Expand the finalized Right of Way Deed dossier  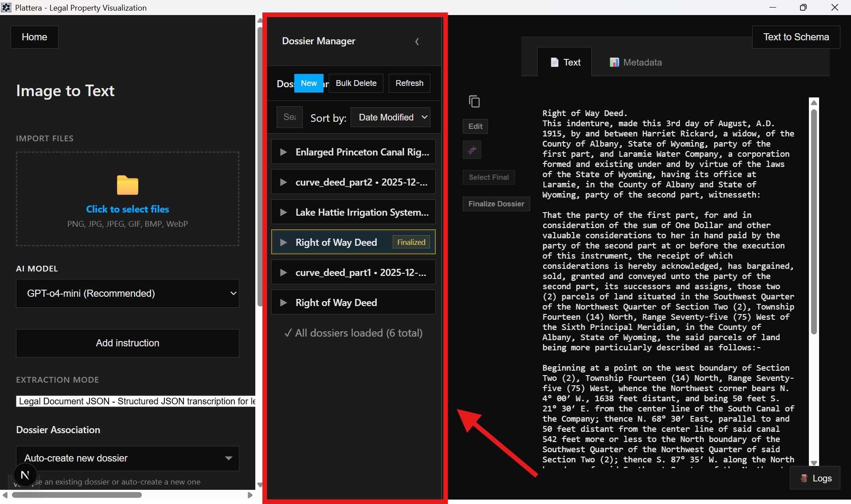point(284,242)
